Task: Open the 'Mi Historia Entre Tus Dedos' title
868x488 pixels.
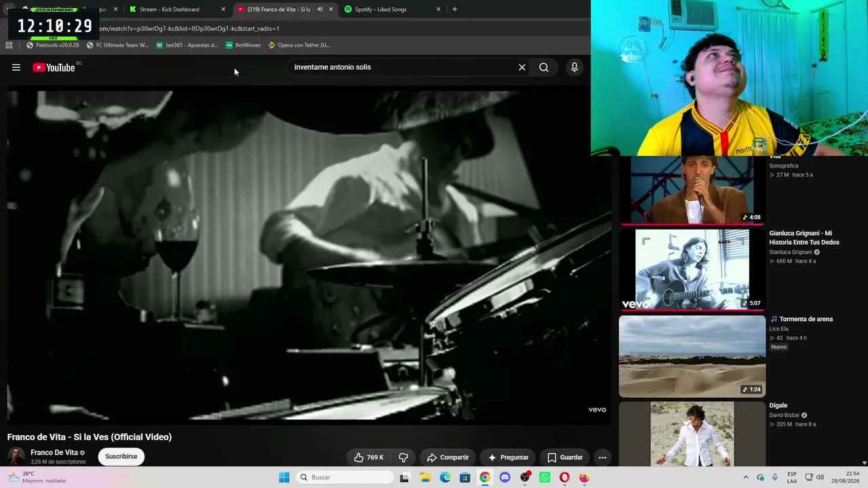Action: 804,238
